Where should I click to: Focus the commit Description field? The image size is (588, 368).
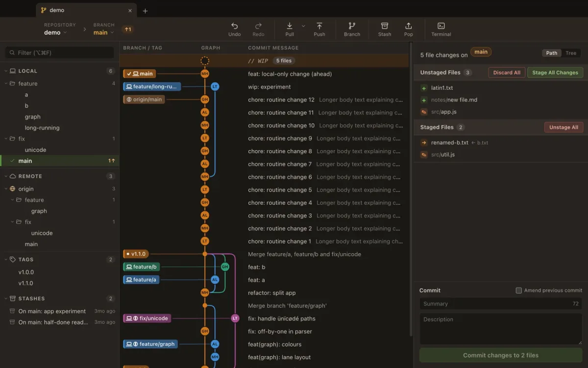(501, 329)
